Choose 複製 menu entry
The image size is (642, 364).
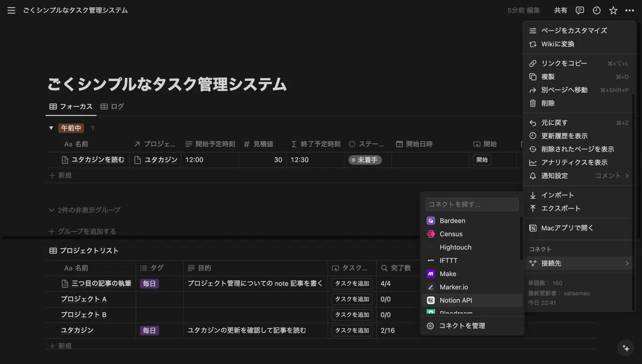click(579, 77)
